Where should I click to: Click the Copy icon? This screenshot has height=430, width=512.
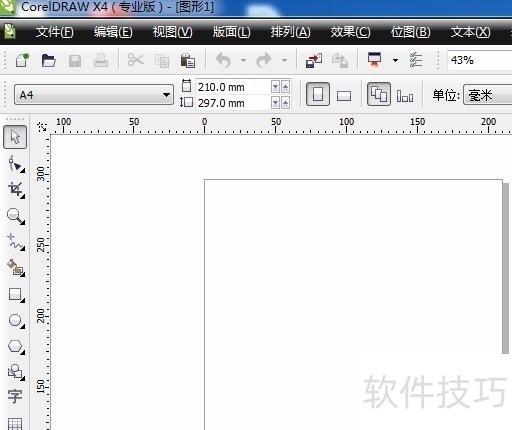coord(162,61)
